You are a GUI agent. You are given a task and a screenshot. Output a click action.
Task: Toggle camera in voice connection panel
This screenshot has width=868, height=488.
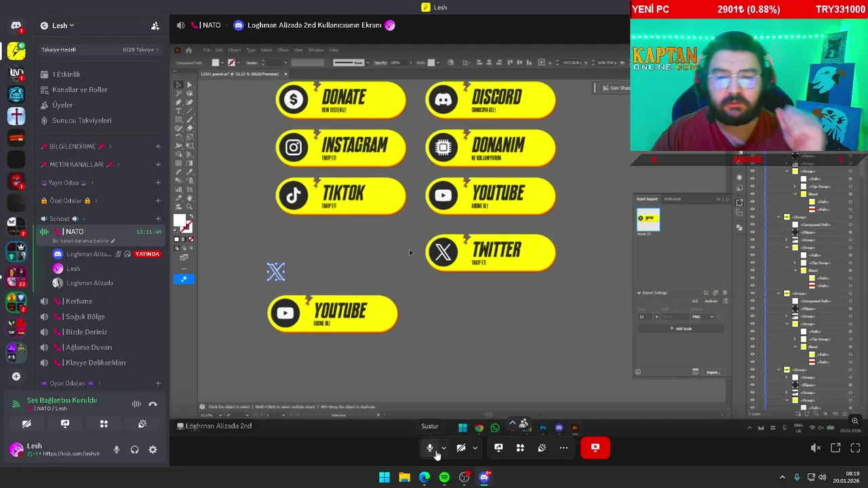coord(26,424)
